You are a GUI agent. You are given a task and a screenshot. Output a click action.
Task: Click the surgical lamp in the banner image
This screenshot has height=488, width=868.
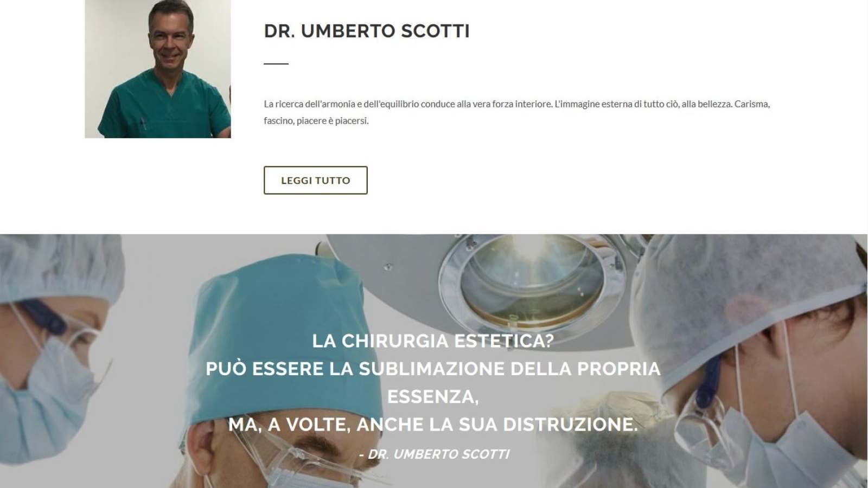(x=529, y=282)
